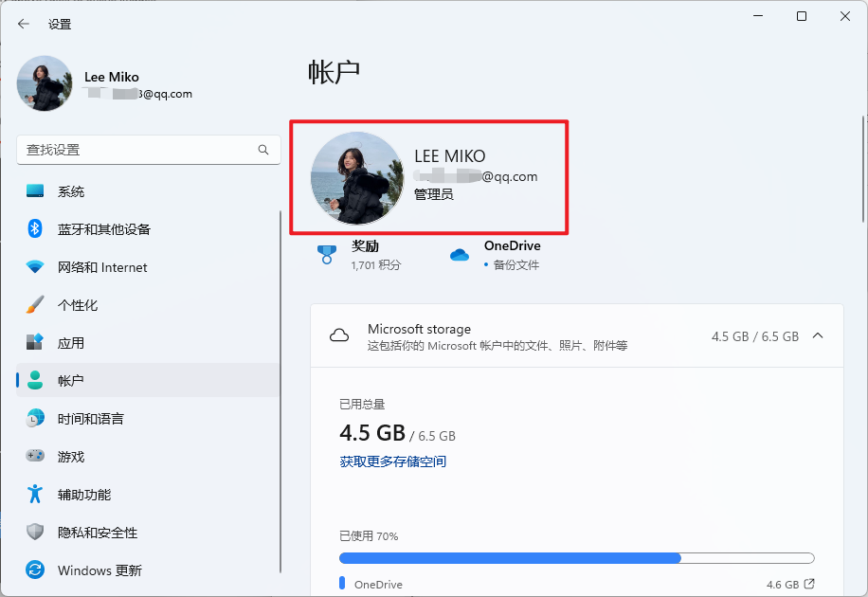The image size is (868, 597).
Task: Open 应用 settings
Action: tap(148, 342)
